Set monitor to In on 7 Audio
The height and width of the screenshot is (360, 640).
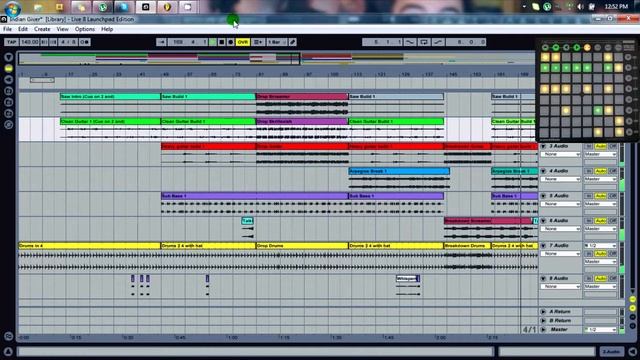click(589, 253)
